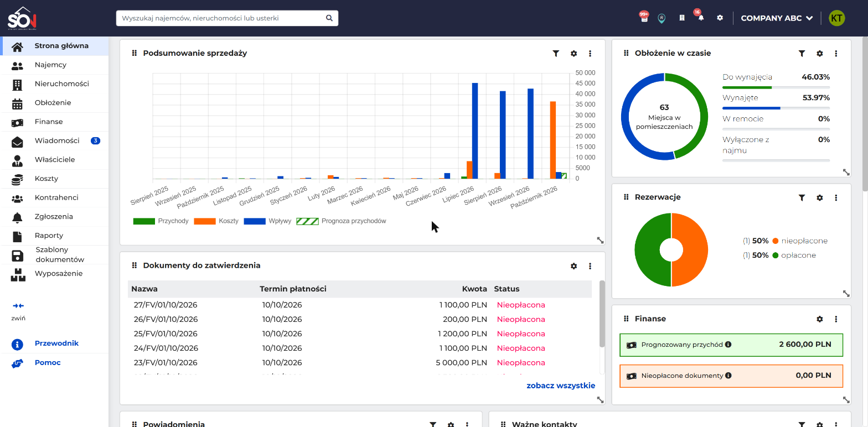Open Wiadomości in the sidebar
This screenshot has width=868, height=427.
point(54,140)
